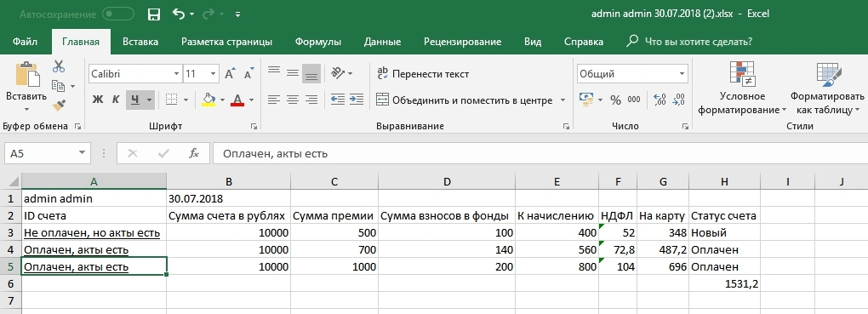Toggle underline Ч button
The height and width of the screenshot is (314, 868).
[134, 100]
